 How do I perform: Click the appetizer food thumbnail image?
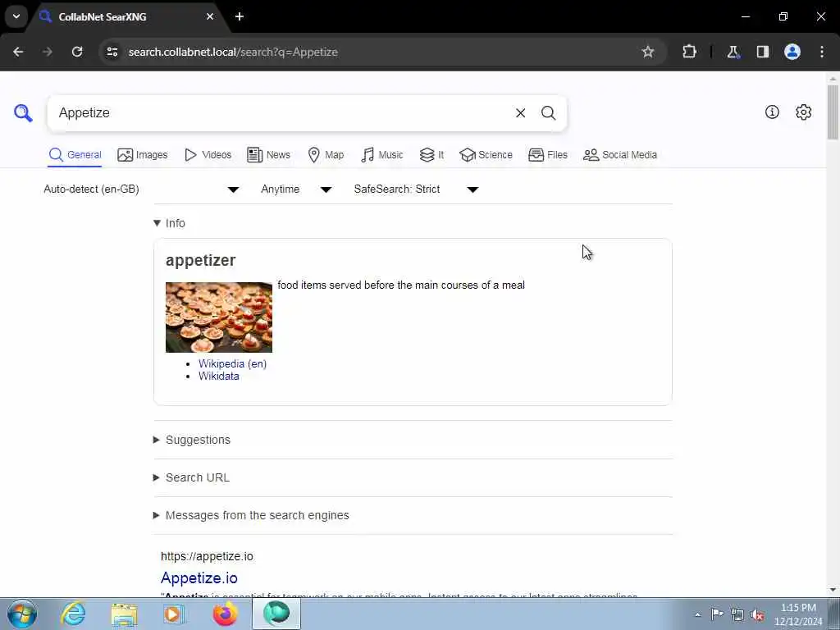218,317
